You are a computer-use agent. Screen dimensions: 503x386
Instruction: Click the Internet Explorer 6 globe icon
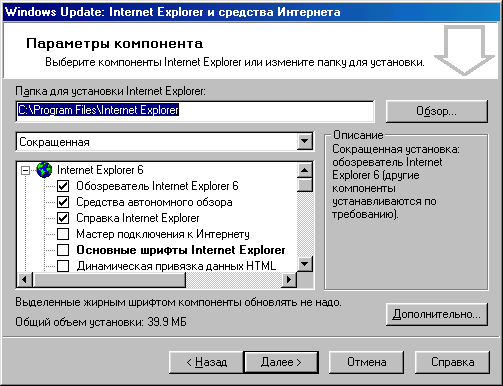tap(44, 170)
